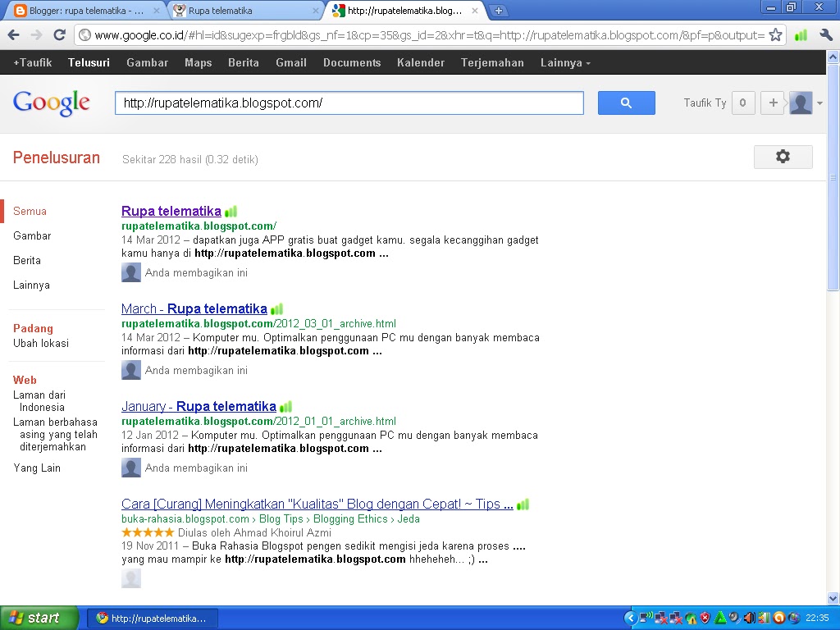Click rank bars beside March - Rupa telematika
The width and height of the screenshot is (840, 630).
pyautogui.click(x=277, y=309)
